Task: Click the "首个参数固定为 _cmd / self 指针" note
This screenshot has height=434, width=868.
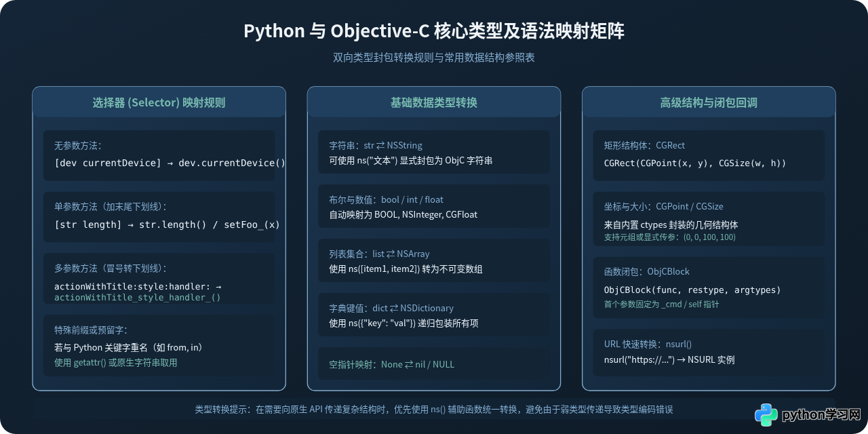Action: point(661,304)
